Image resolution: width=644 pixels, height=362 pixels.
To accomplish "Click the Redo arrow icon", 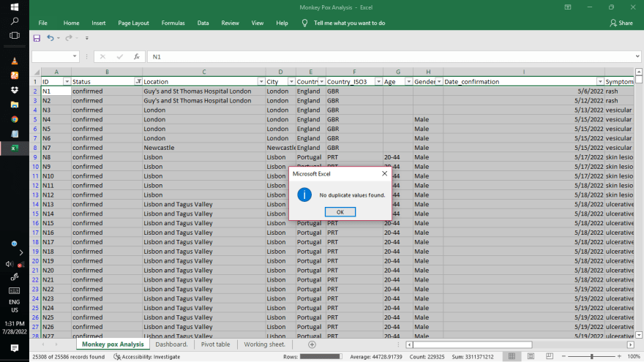I will pos(69,38).
